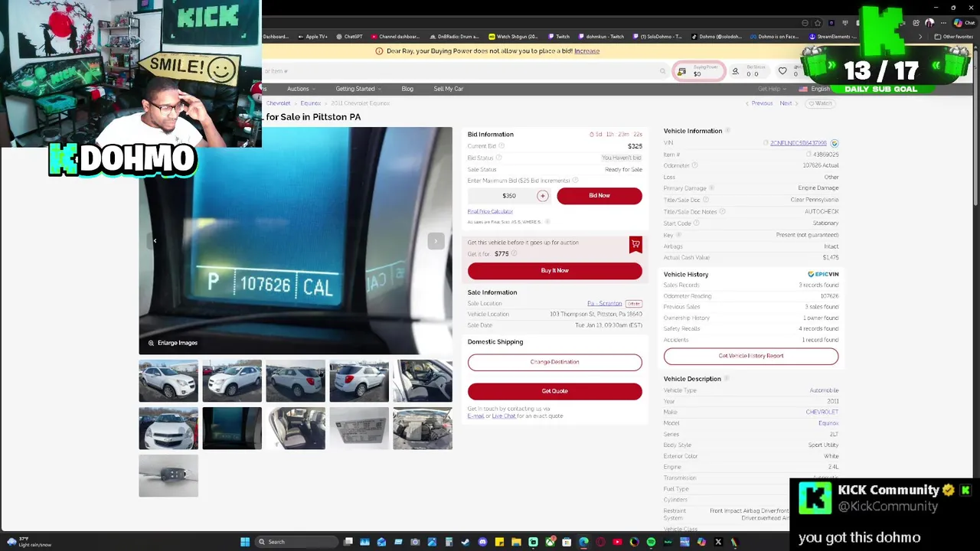Go to the Previous vehicle listing
Screen dimensions: 980x551
tap(759, 103)
